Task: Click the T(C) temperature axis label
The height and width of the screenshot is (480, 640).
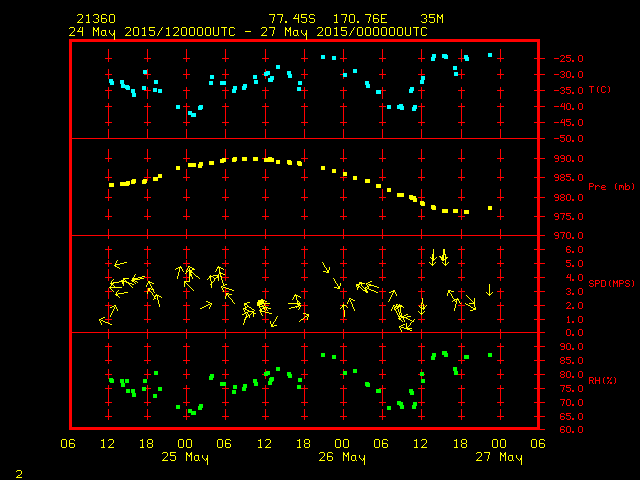Action: [x=600, y=90]
